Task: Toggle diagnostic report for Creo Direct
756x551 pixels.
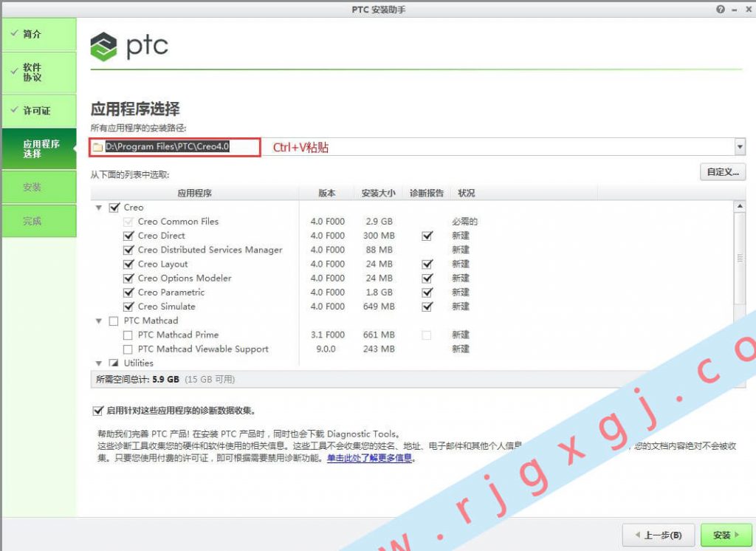Action: 427,236
